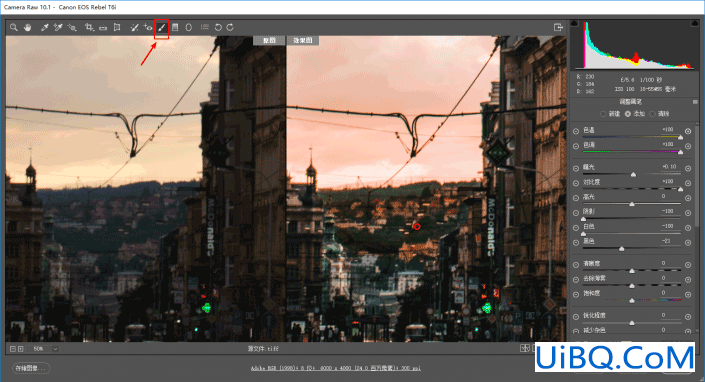The height and width of the screenshot is (382, 705).
Task: Zoom in with the plus box button
Action: 21,349
